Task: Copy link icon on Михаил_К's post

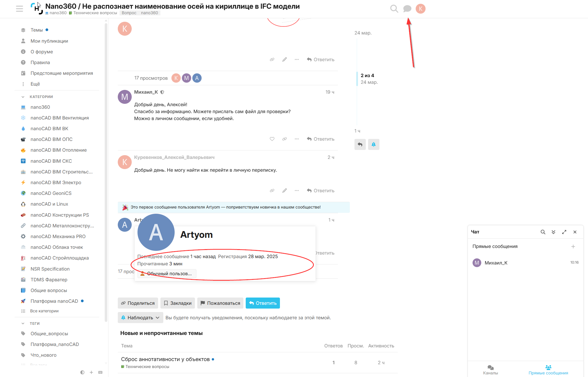Action: coord(285,139)
